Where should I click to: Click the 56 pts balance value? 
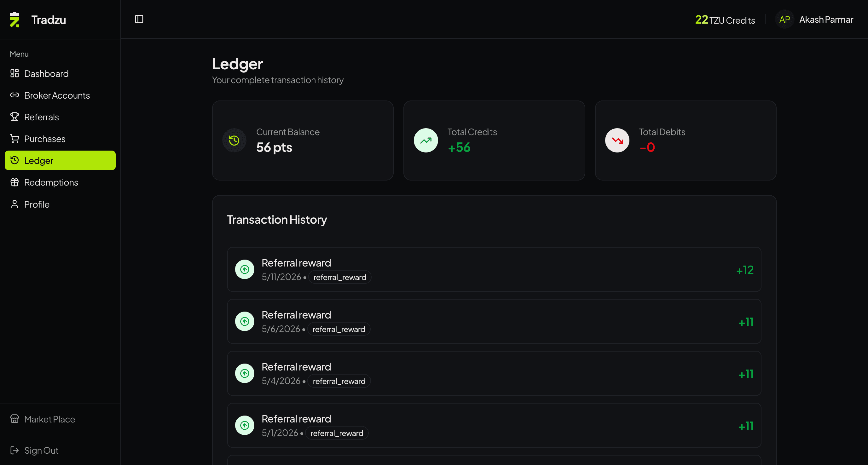274,147
